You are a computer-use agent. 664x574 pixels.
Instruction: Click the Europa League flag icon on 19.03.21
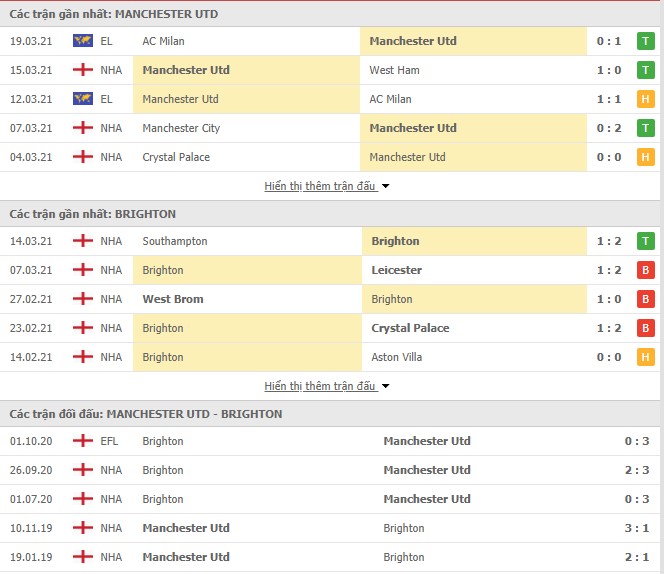coord(83,41)
